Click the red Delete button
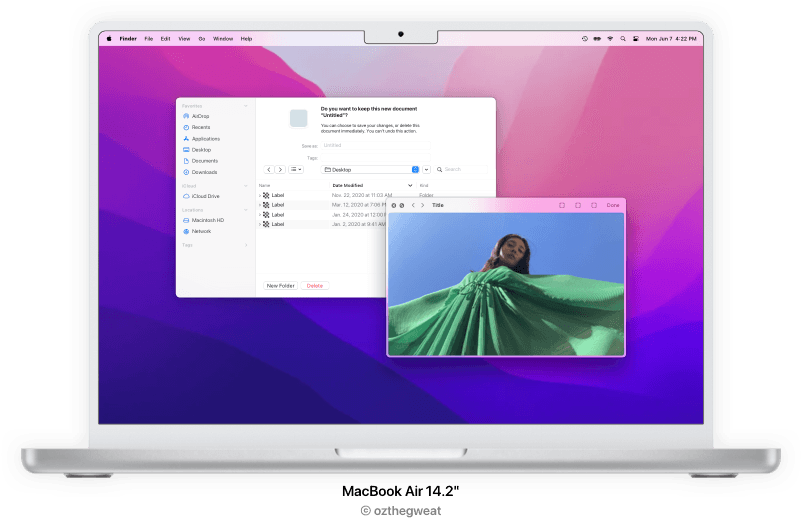801x518 pixels. pyautogui.click(x=315, y=286)
